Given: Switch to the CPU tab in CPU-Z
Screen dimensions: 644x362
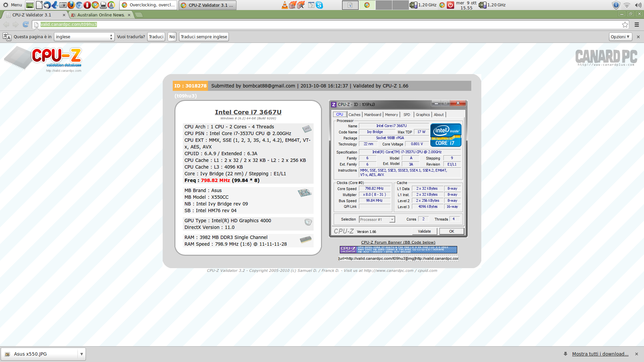Looking at the screenshot, I should (x=339, y=115).
